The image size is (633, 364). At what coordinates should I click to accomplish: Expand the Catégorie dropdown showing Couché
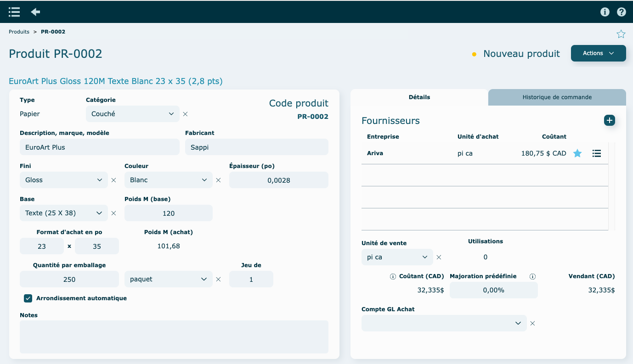pyautogui.click(x=132, y=114)
